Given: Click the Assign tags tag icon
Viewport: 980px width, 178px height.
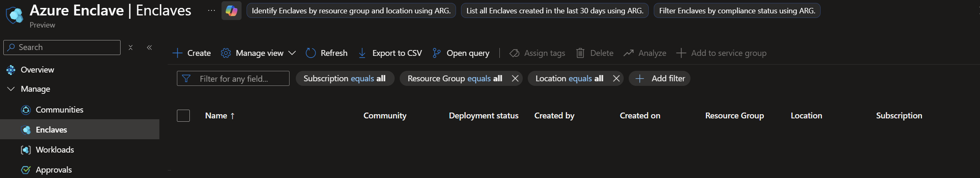Looking at the screenshot, I should click(514, 53).
